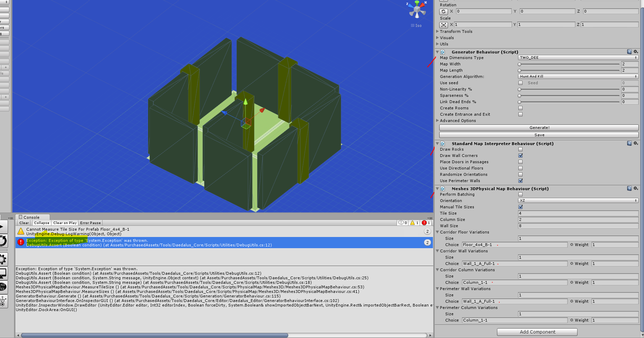Select the green Y-axis move handle
This screenshot has height=338, width=644.
[246, 102]
